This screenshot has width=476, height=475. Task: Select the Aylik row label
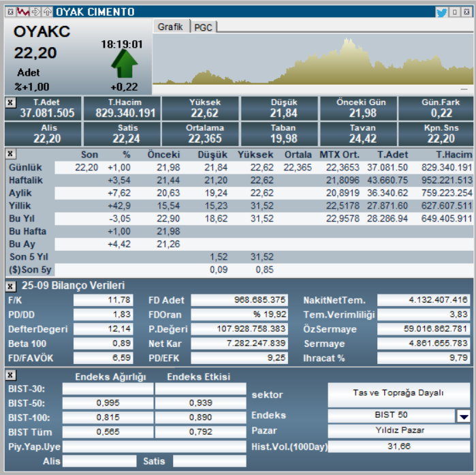[20, 193]
